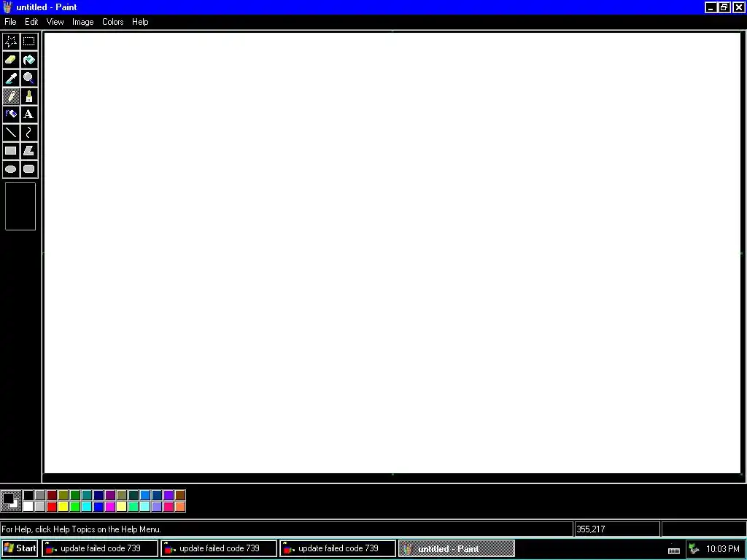Viewport: 747px width, 560px height.
Task: Pick the Airbrush spray tool
Action: coord(11,114)
